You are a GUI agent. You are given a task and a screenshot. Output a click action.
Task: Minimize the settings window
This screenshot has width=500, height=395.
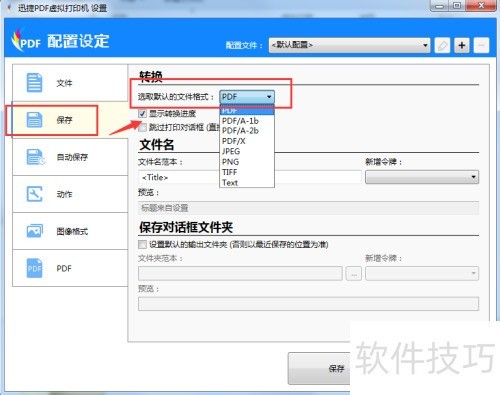tap(440, 6)
